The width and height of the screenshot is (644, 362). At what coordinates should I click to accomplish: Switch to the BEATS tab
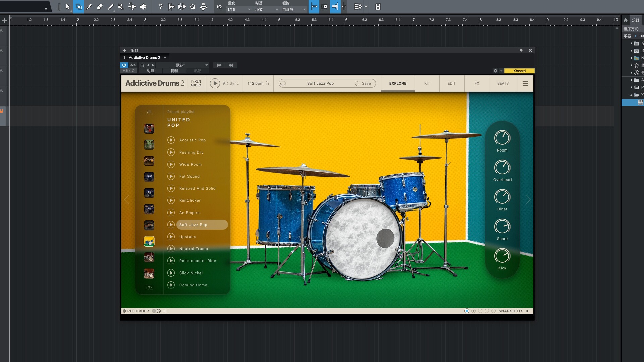tap(503, 83)
